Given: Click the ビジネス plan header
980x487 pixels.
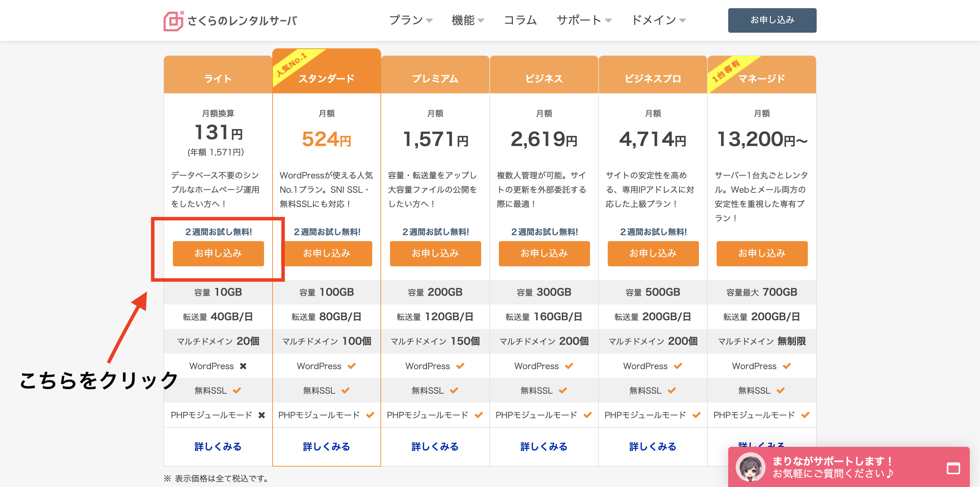Looking at the screenshot, I should coord(544,75).
